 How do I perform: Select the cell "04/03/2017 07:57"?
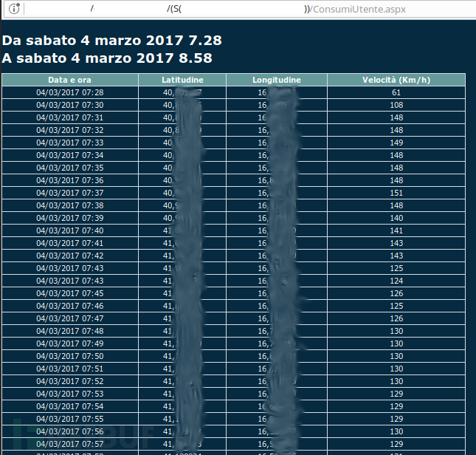click(x=70, y=444)
